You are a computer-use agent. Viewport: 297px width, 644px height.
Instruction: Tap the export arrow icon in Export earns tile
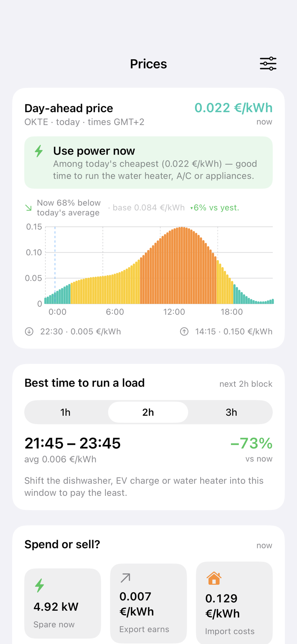tap(125, 577)
